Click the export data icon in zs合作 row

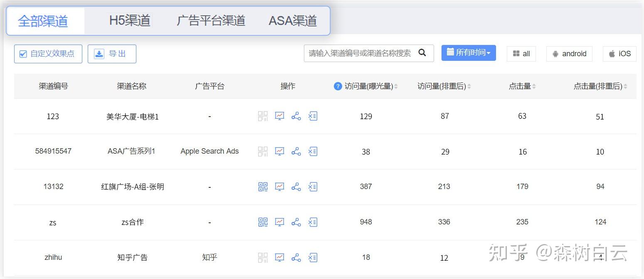(313, 222)
